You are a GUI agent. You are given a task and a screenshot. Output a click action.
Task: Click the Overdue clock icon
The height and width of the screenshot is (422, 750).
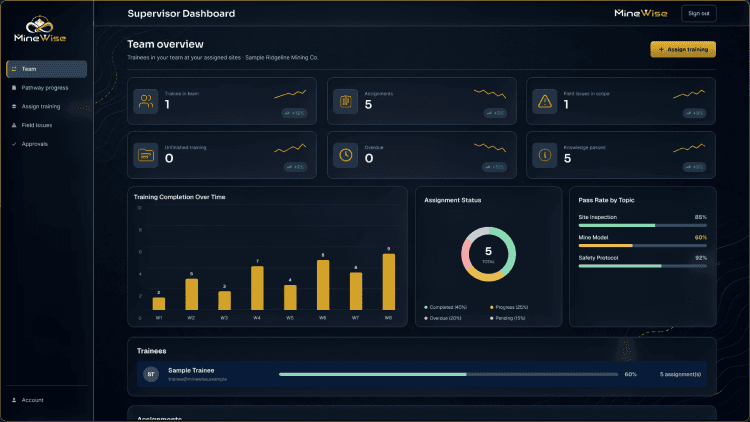click(345, 155)
